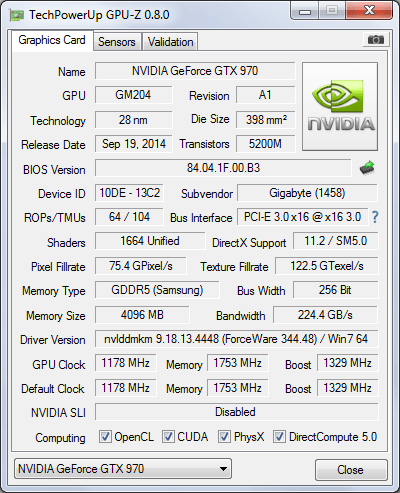This screenshot has width=400, height=493.
Task: Click the "NVIDIA SLI" label
Action: (58, 413)
